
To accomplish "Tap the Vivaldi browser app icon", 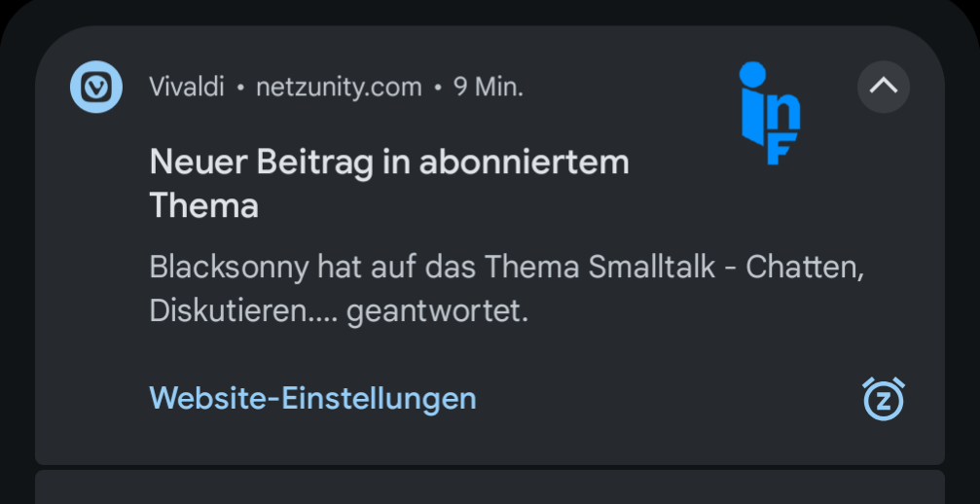I will 96,88.
